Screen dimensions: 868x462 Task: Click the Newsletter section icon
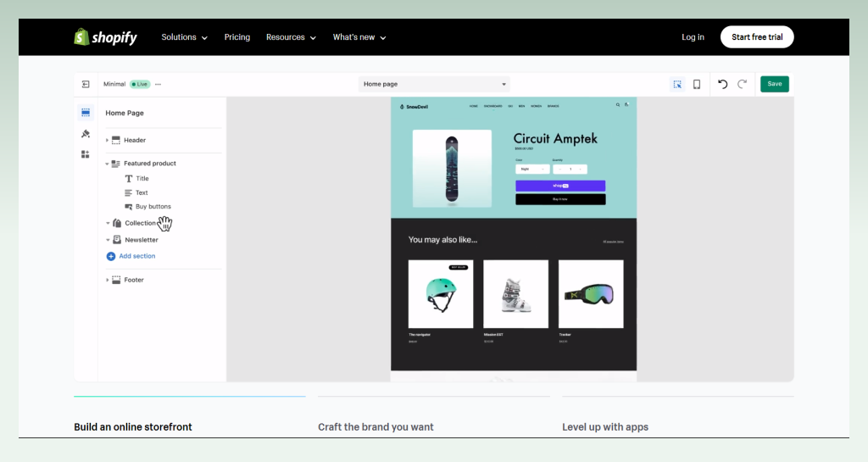[x=117, y=240]
